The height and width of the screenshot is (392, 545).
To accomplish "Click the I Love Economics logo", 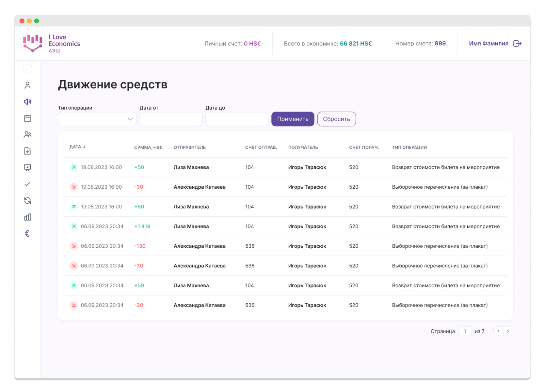I will tap(51, 44).
